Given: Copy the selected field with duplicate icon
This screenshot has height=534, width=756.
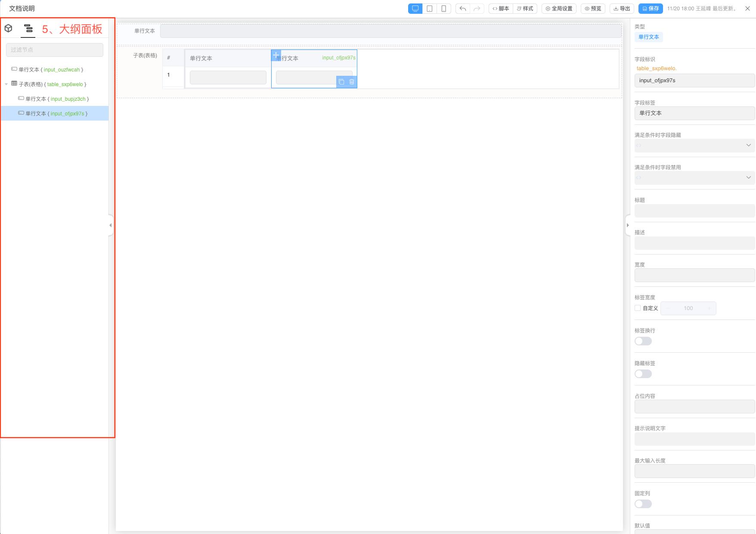Looking at the screenshot, I should (x=341, y=82).
